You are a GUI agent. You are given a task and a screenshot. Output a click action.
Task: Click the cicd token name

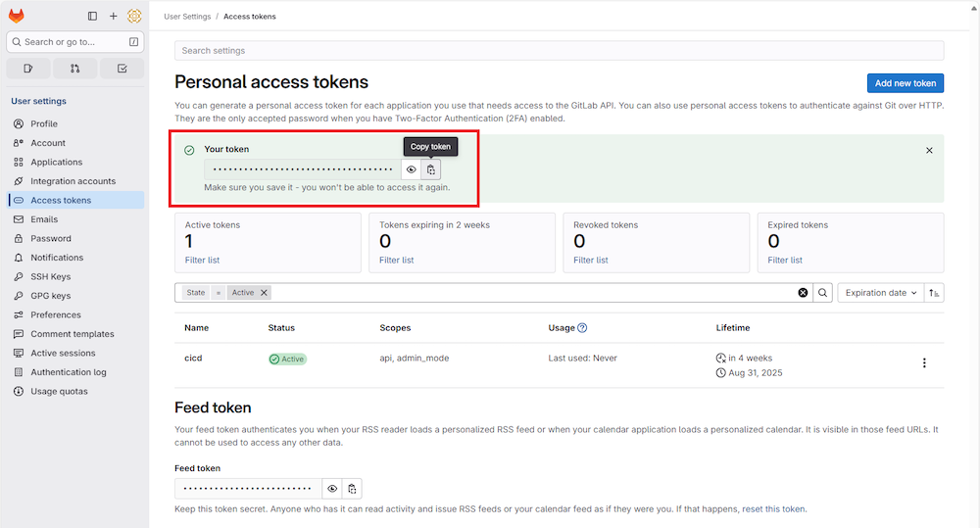[x=193, y=358]
